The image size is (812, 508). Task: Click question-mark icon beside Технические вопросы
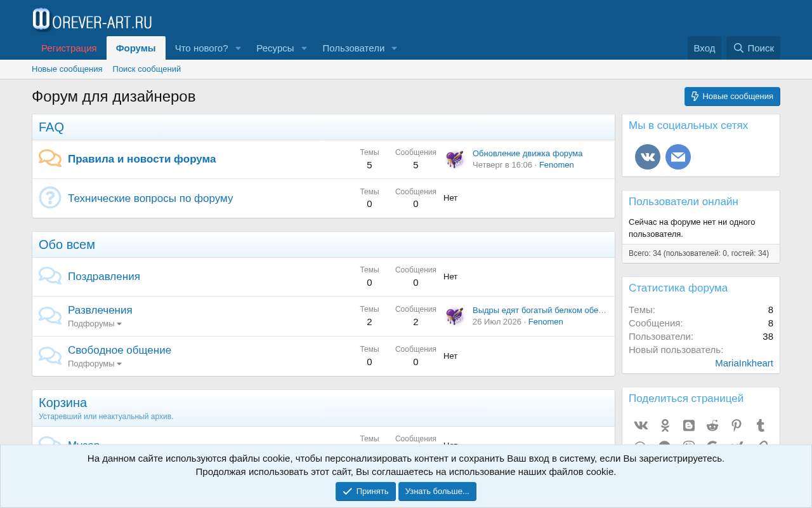[50, 197]
